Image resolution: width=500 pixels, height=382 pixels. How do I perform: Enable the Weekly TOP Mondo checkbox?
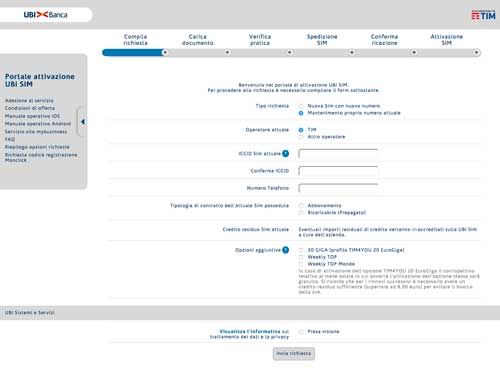(301, 264)
